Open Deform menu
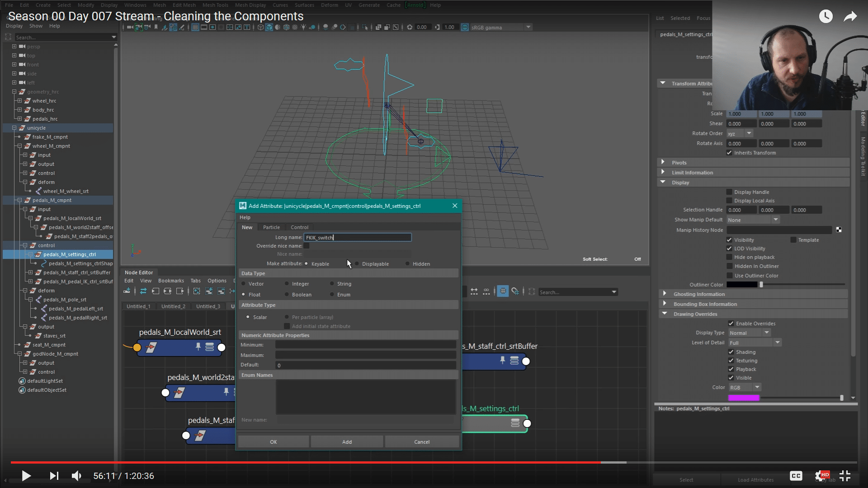Image resolution: width=868 pixels, height=488 pixels. click(329, 5)
